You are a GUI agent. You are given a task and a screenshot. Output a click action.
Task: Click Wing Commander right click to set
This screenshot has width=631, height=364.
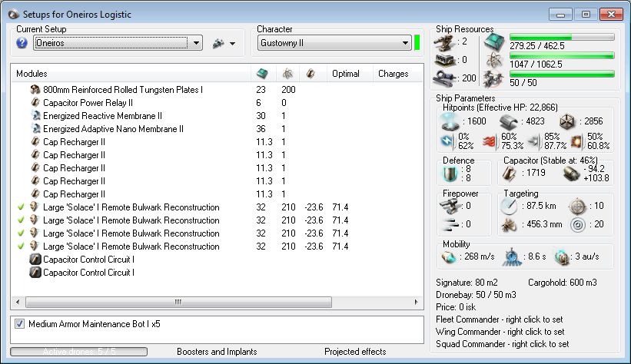(x=500, y=332)
